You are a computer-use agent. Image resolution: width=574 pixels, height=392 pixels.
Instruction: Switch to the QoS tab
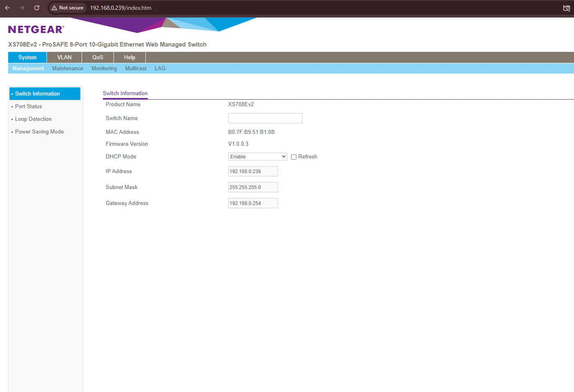coord(98,58)
